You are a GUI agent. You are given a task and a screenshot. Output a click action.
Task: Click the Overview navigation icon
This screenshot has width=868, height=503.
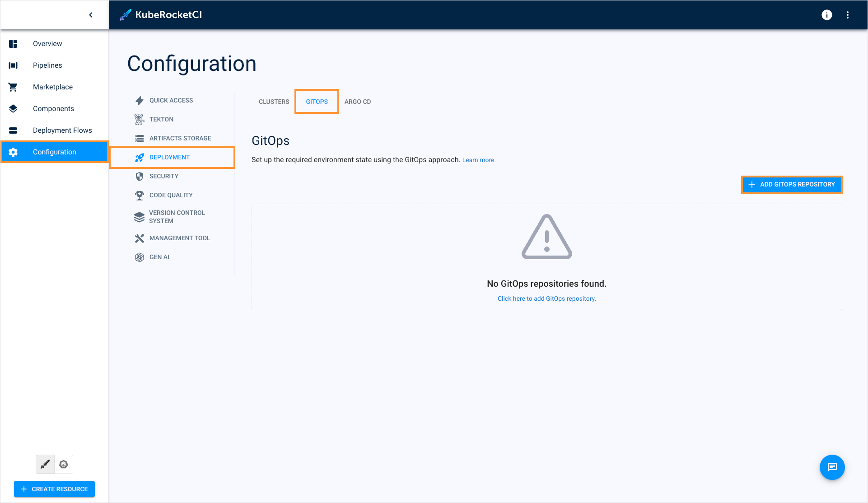[13, 44]
